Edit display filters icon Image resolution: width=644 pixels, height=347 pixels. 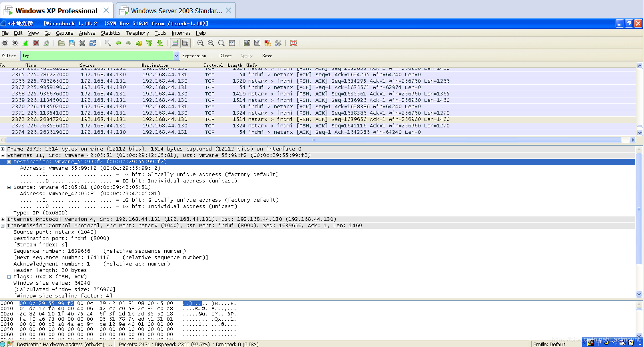point(257,43)
